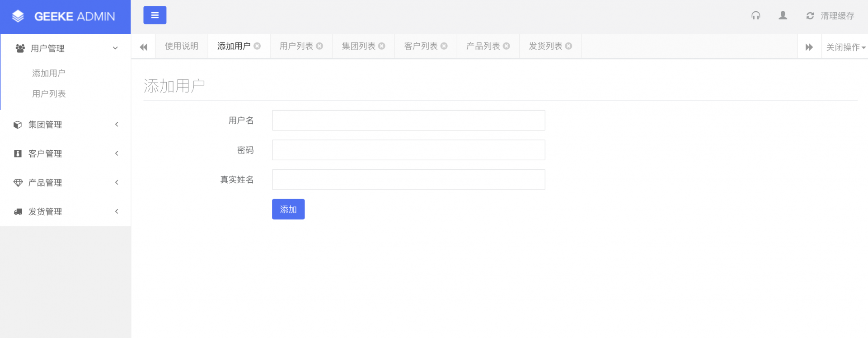Image resolution: width=868 pixels, height=338 pixels.
Task: Select the 产品管理 menu label
Action: 45,183
